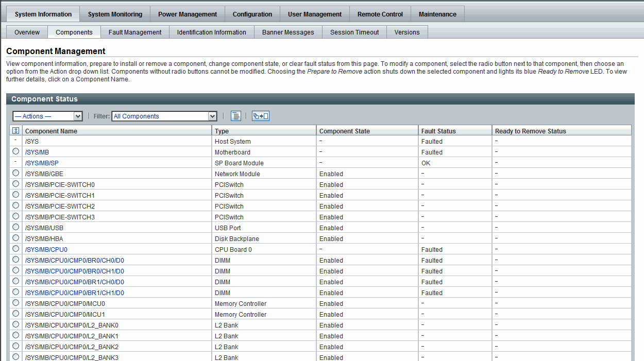
Task: Open the /SYS/MB/CPU0 component link
Action: (x=46, y=250)
